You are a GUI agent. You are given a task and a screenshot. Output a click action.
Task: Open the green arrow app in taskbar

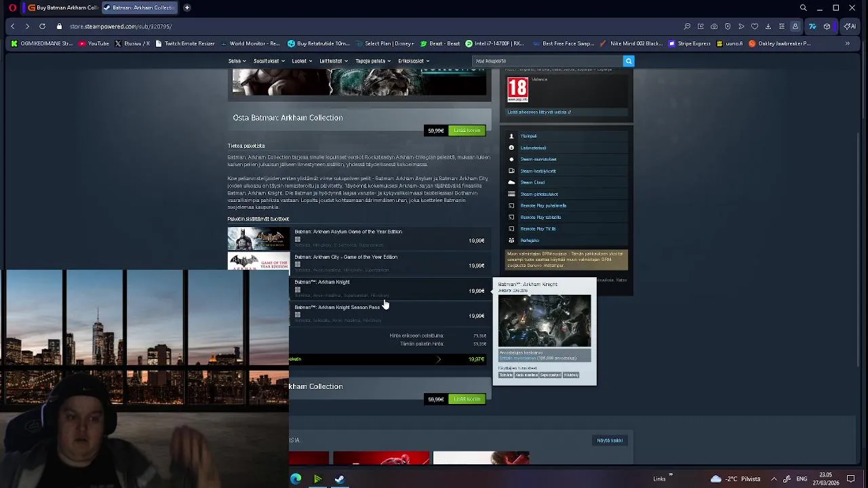pos(317,479)
